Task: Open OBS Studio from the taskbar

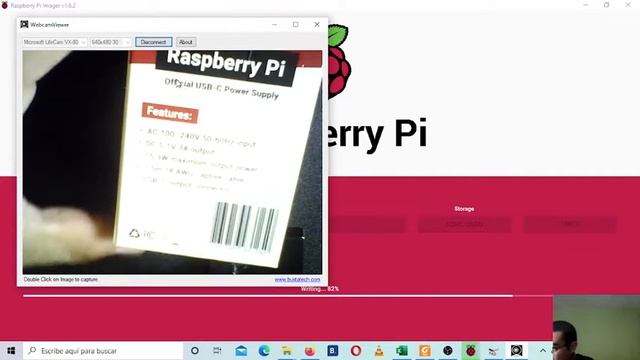Action: [x=448, y=351]
